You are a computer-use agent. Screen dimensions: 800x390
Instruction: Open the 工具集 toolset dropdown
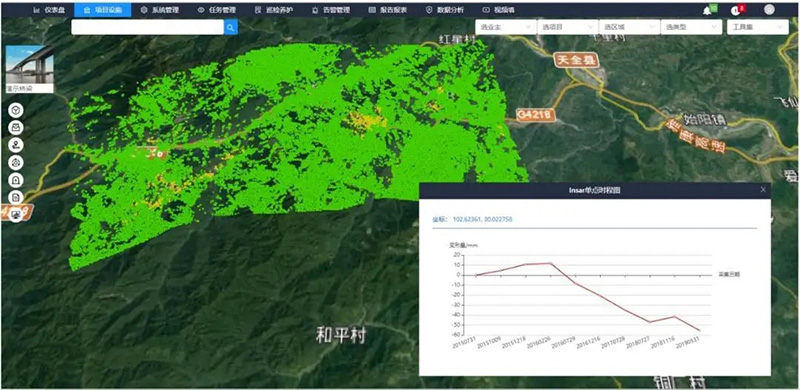point(758,27)
